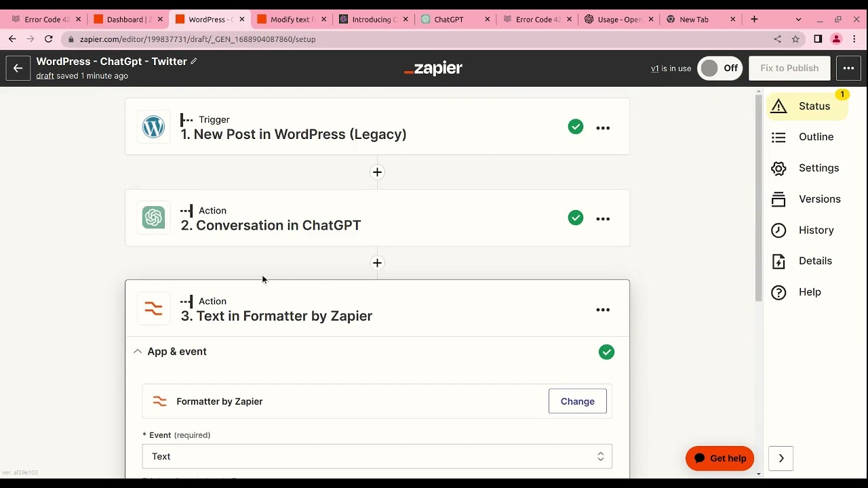Click "2. Conversation in ChatGPT" step title
This screenshot has width=868, height=488.
point(271,225)
